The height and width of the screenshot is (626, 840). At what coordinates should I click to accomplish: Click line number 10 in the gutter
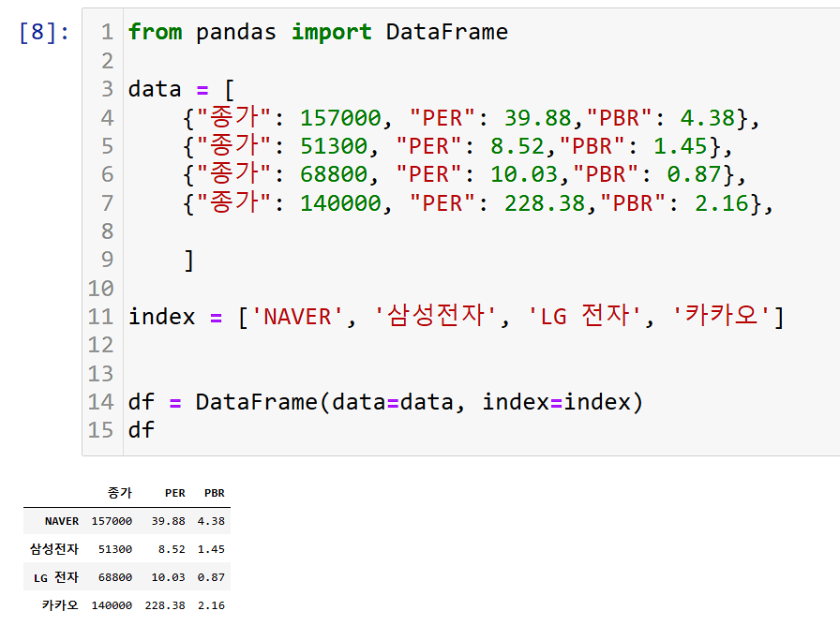pyautogui.click(x=100, y=289)
